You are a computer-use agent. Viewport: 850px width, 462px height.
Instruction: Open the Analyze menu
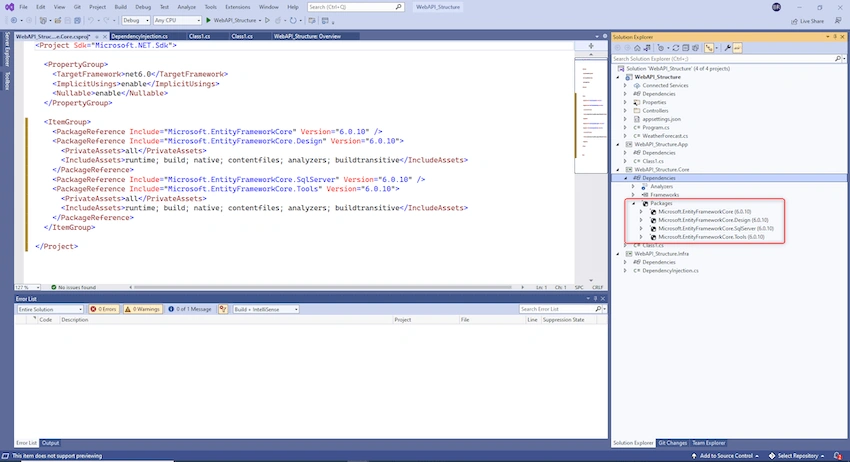coord(186,7)
